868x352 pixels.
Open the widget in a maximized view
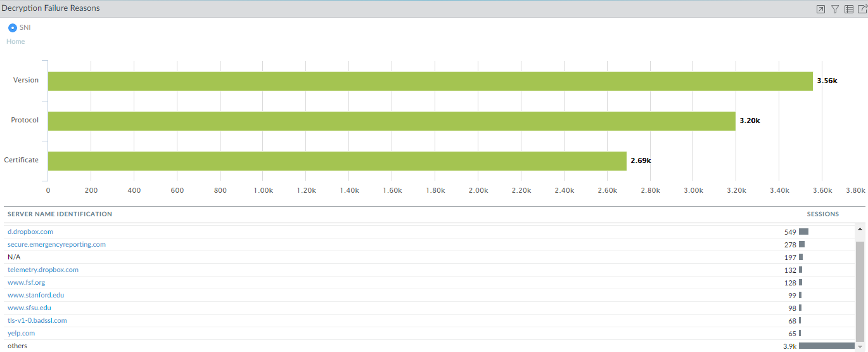(x=820, y=9)
